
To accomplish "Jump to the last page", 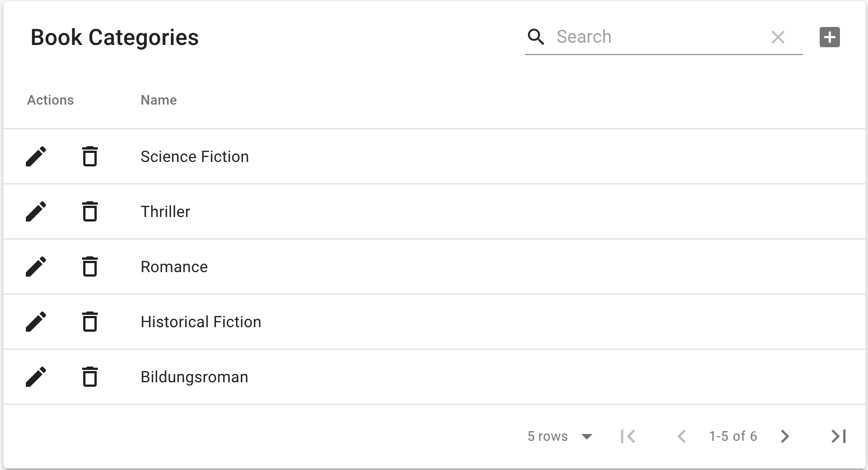I will (x=838, y=436).
